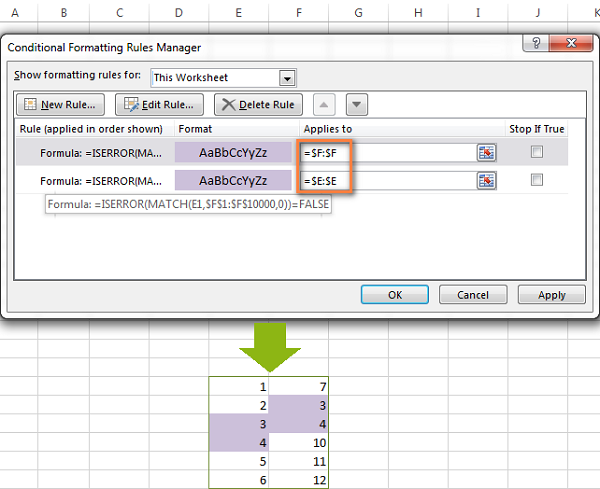Click the Apply button
The width and height of the screenshot is (600, 489).
click(x=551, y=295)
